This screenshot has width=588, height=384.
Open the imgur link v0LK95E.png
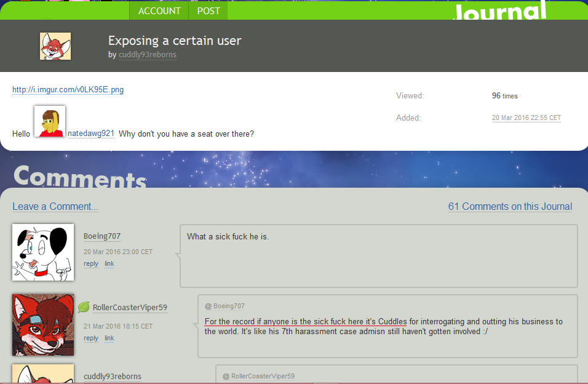[68, 90]
